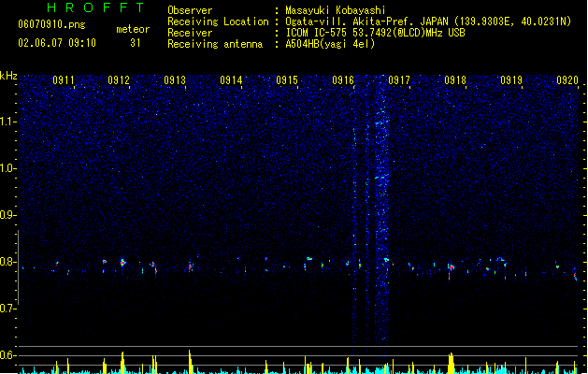588x374 pixels.
Task: Select the ICOM IC-575 53.7492 MHz USB text
Action: coord(376,33)
